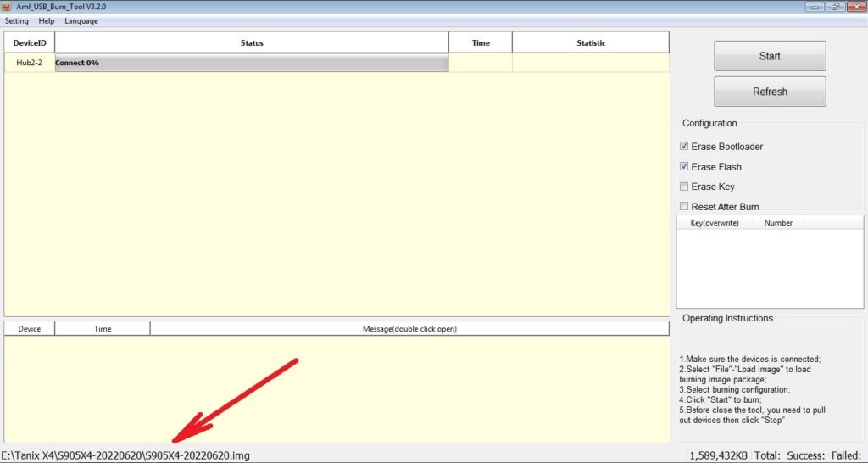The image size is (868, 463).
Task: Toggle the Erase Bootloader checkbox
Action: coord(684,146)
